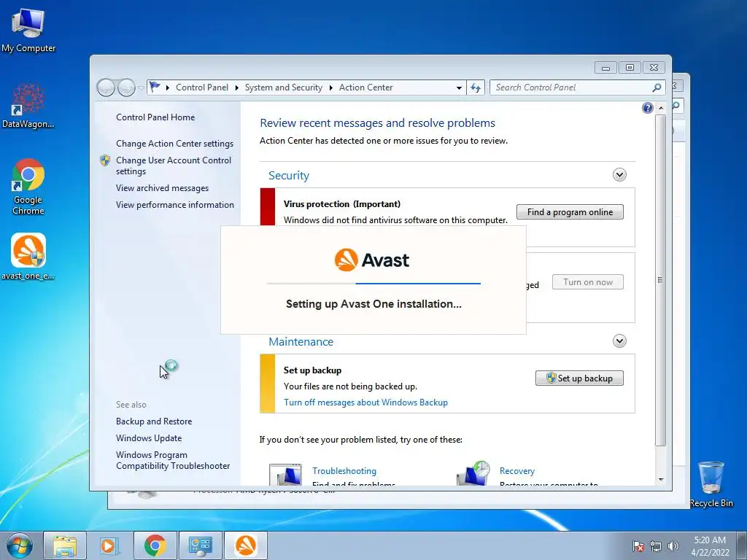The width and height of the screenshot is (747, 560).
Task: Expand the arrow after System and Security
Action: click(x=330, y=87)
